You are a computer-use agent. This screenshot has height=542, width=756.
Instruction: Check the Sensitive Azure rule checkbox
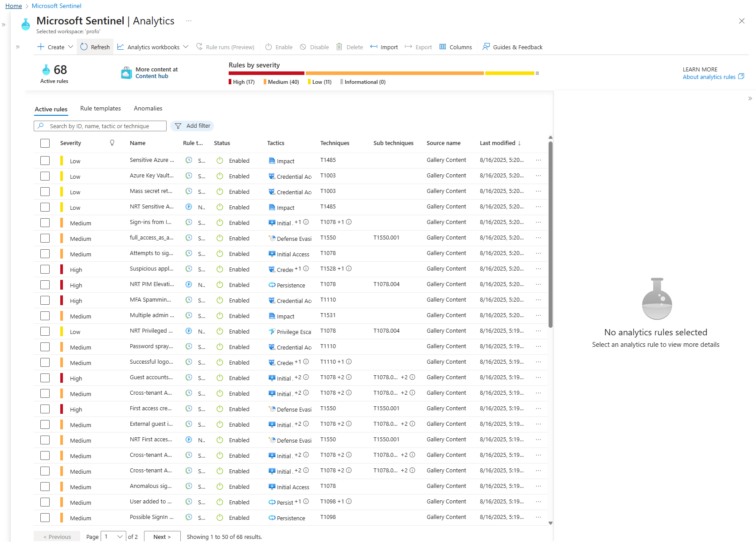(x=45, y=161)
